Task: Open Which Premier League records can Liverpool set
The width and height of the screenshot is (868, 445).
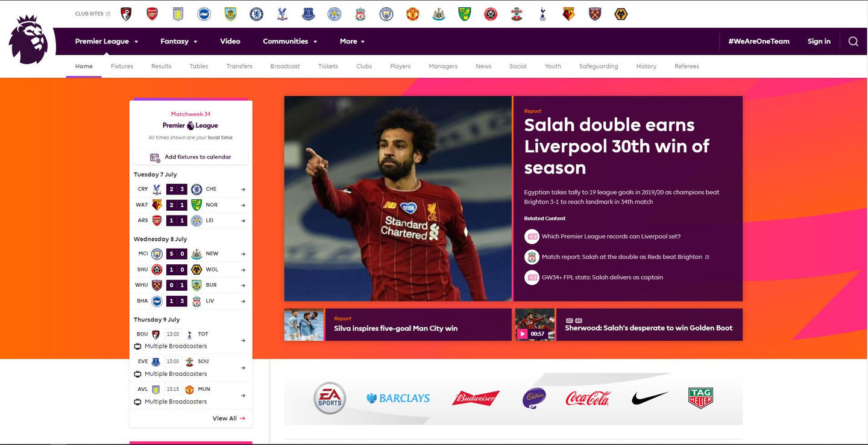Action: click(611, 237)
